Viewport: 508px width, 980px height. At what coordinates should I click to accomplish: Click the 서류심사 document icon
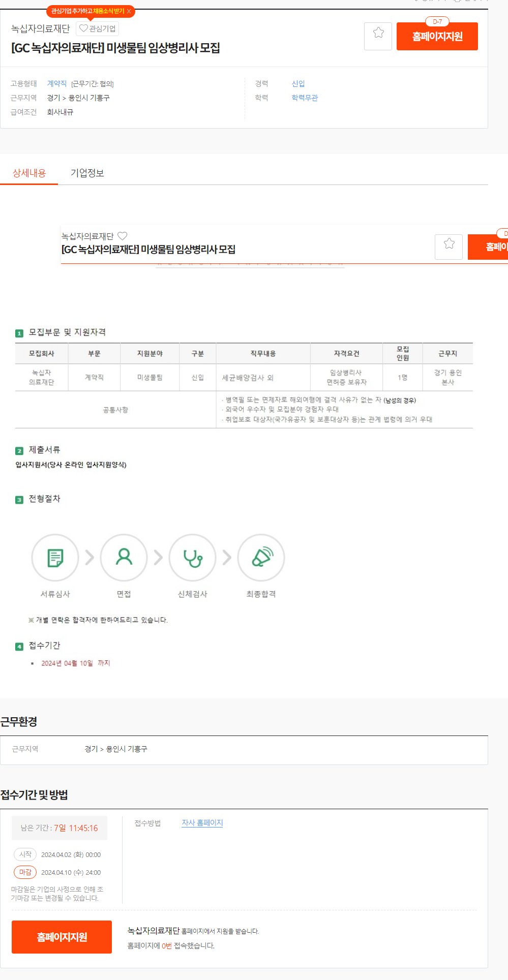click(x=55, y=558)
